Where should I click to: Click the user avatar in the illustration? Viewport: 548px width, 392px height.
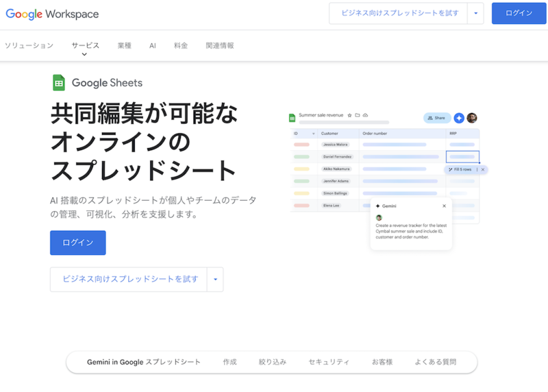click(x=472, y=118)
